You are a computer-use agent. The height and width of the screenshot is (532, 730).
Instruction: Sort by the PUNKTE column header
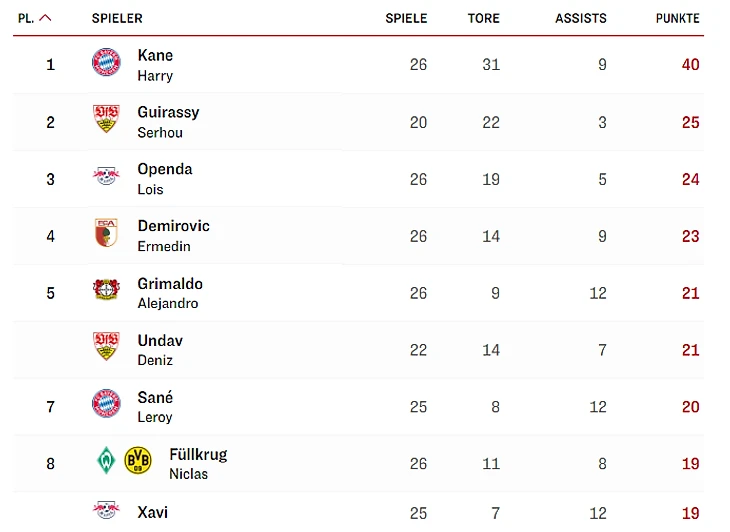(x=677, y=18)
